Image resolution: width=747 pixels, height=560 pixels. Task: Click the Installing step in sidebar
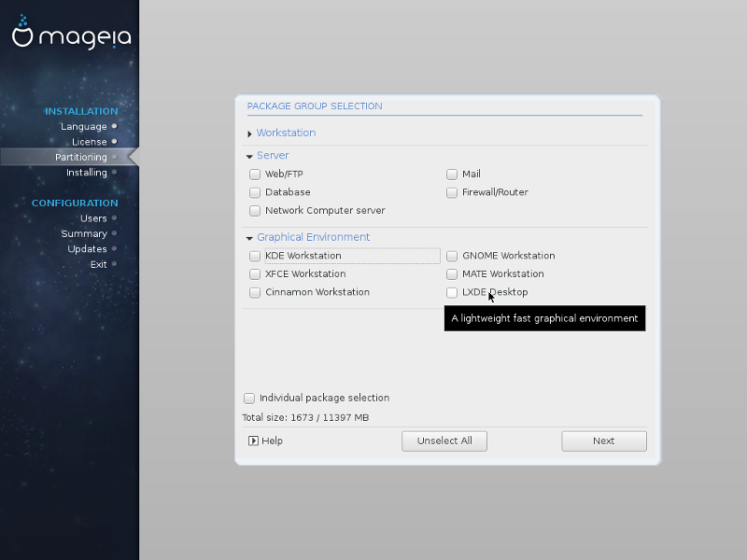click(x=87, y=172)
